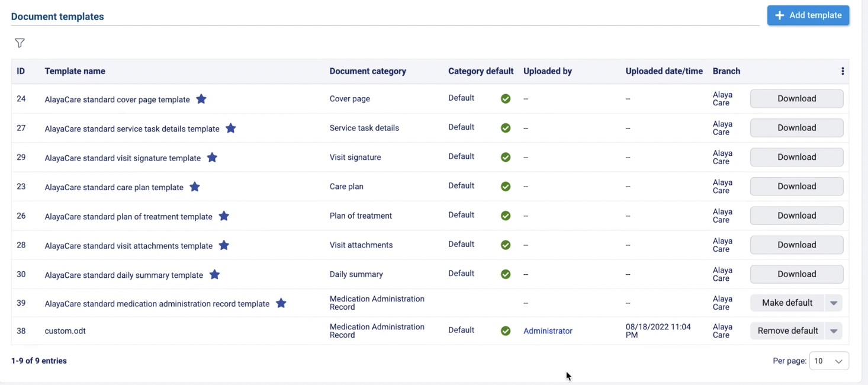Click the Add template button
This screenshot has height=385, width=868.
coord(808,15)
